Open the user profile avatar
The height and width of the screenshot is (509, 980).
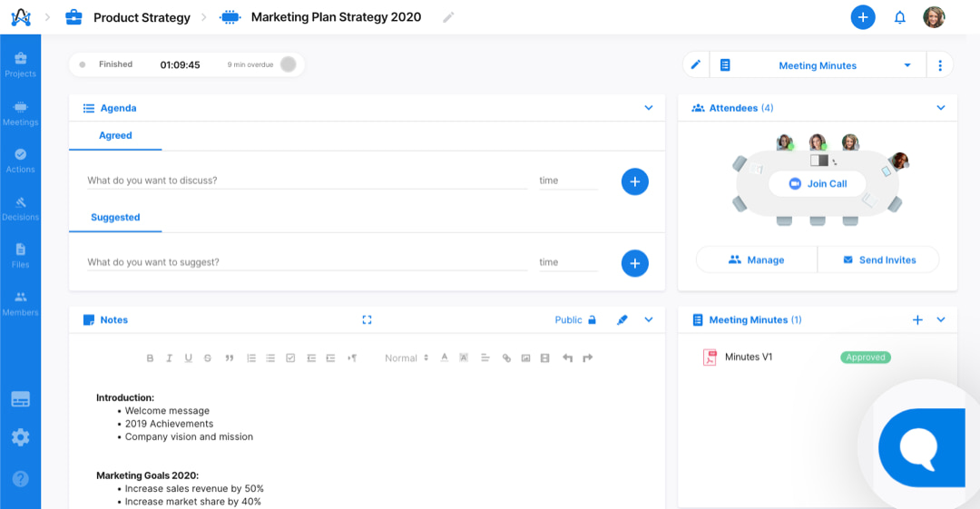(x=934, y=17)
